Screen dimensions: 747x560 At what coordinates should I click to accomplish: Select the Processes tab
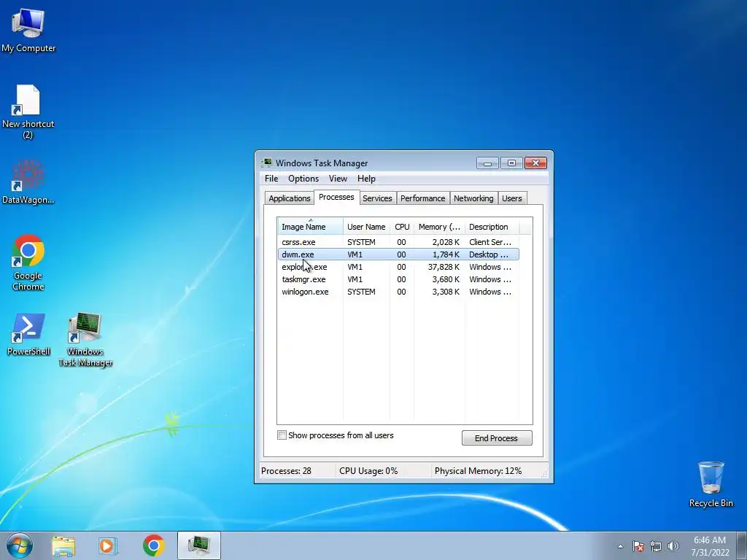336,197
